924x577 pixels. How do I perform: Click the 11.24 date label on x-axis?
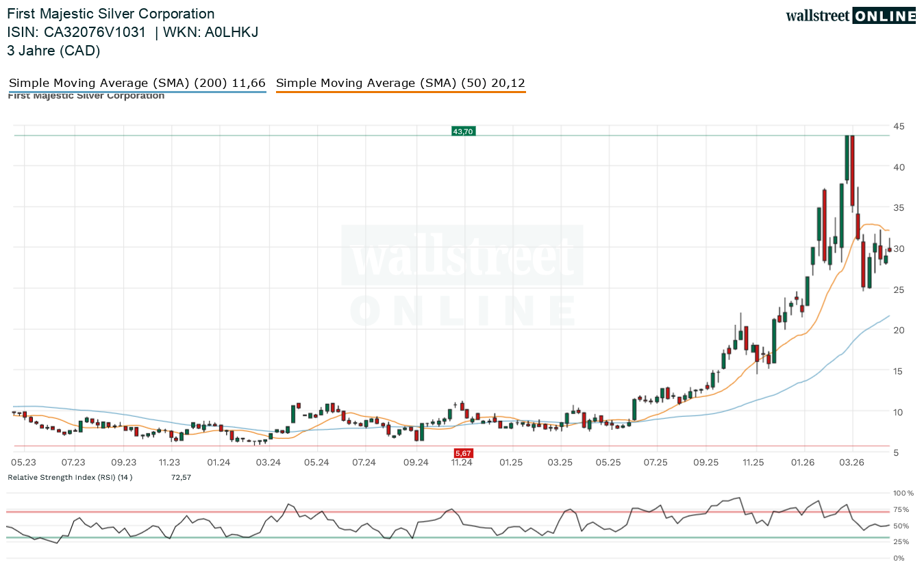462,463
